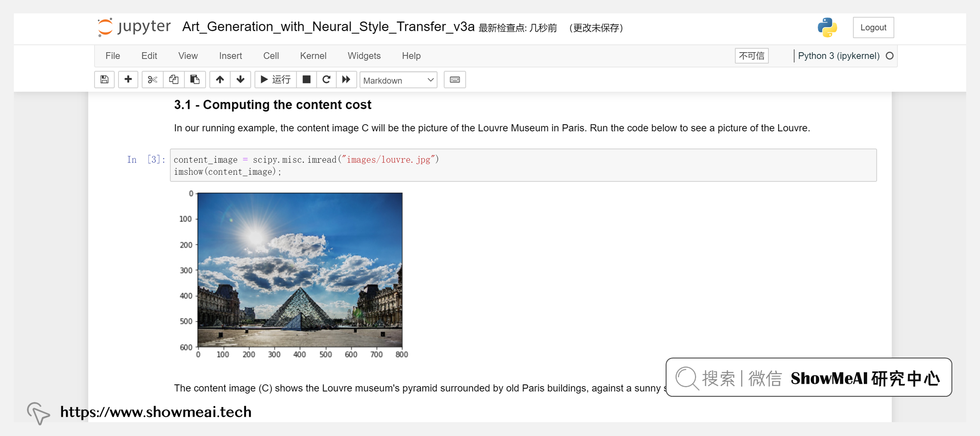Click the Python 3 (ipykernel) kernel name
Viewport: 980px width, 436px height.
click(838, 56)
